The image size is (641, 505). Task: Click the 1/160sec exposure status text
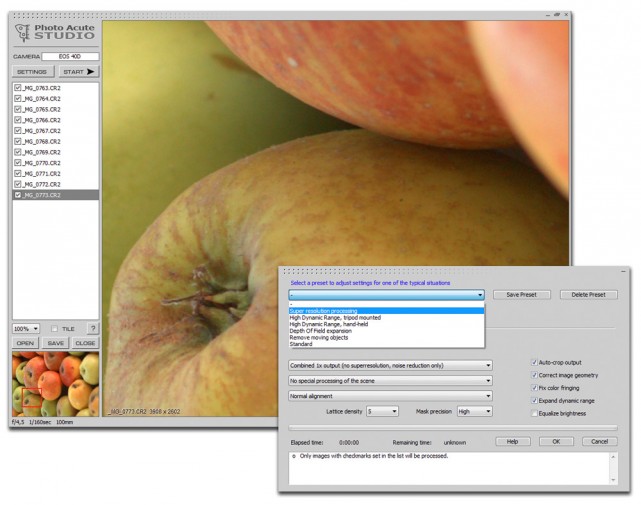tap(40, 422)
